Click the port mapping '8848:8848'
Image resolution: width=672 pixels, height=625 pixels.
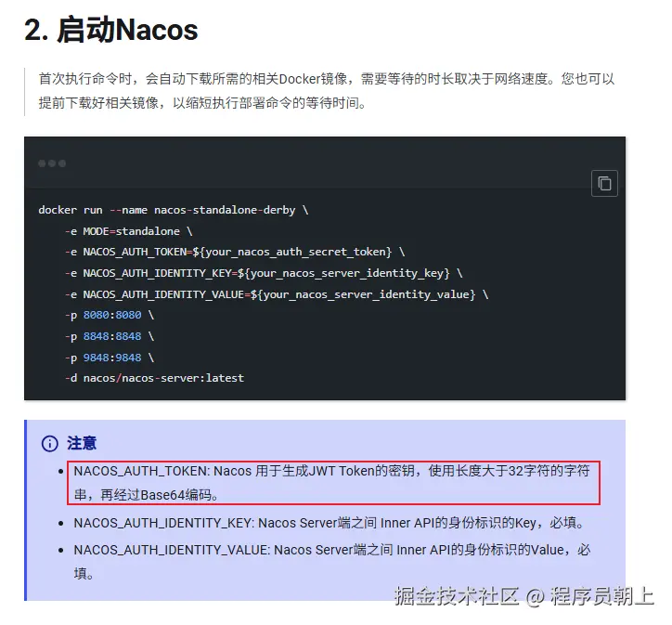click(x=112, y=336)
